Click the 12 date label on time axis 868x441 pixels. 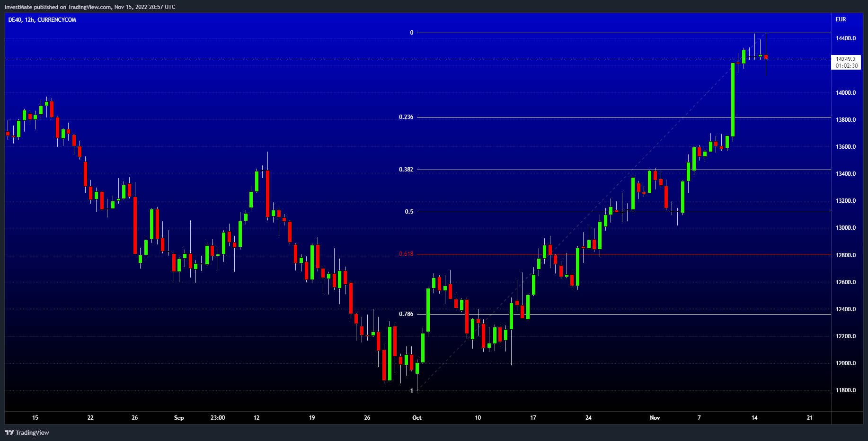click(257, 418)
